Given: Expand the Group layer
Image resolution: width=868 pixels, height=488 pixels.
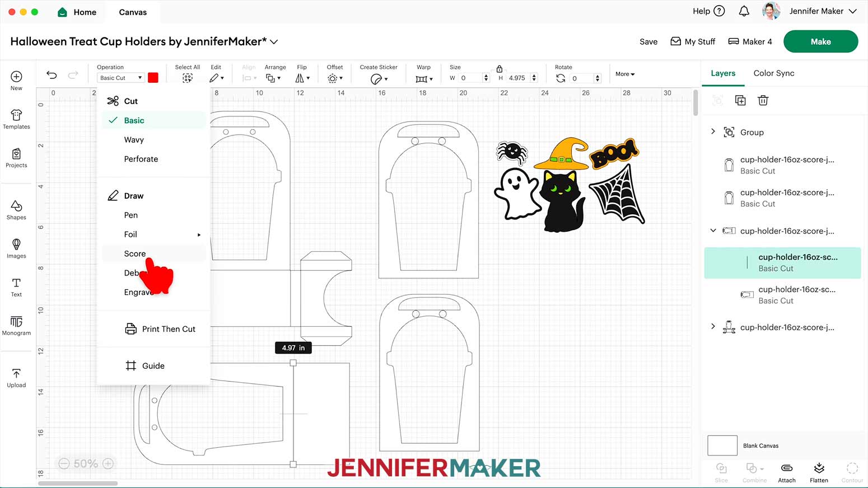Looking at the screenshot, I should coord(713,132).
